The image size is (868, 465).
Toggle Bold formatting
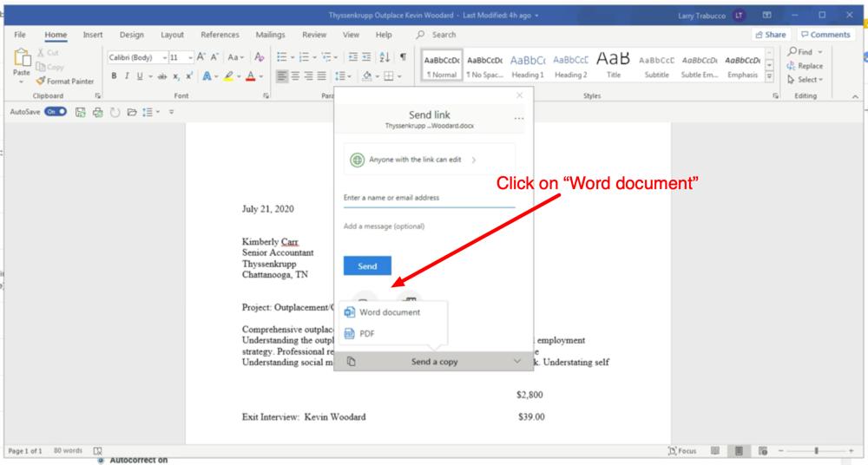pyautogui.click(x=114, y=76)
